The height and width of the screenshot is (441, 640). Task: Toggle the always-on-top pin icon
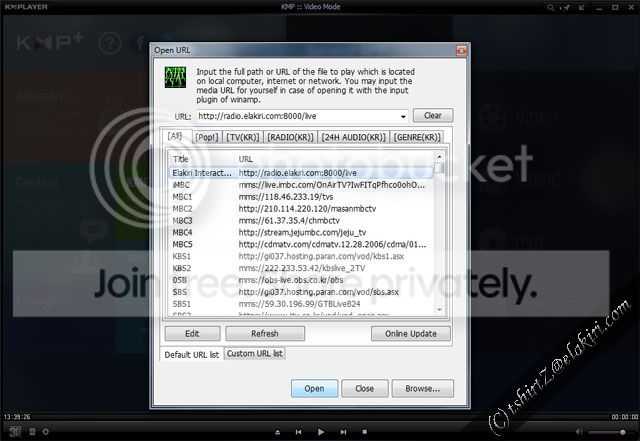coord(566,7)
